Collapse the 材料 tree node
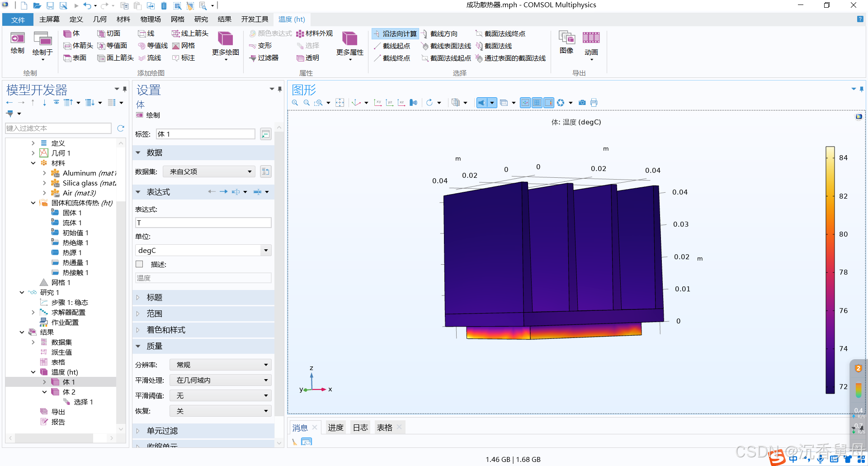This screenshot has width=868, height=466. pos(33,163)
